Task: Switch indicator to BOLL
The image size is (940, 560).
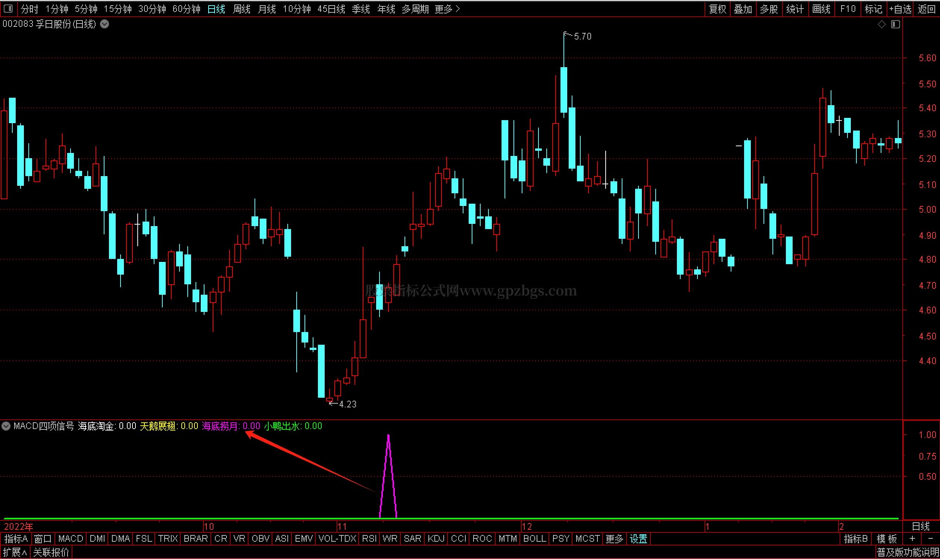Action: pos(534,539)
